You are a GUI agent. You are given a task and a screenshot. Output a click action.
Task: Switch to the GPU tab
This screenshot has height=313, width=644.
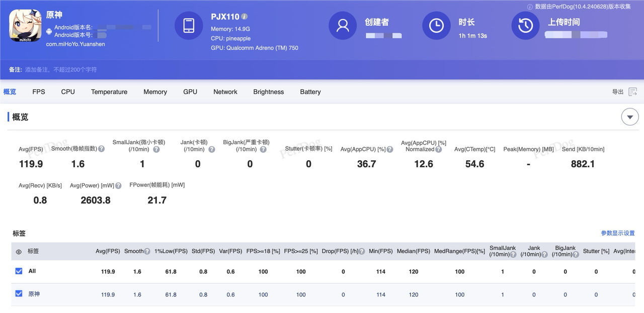(190, 91)
